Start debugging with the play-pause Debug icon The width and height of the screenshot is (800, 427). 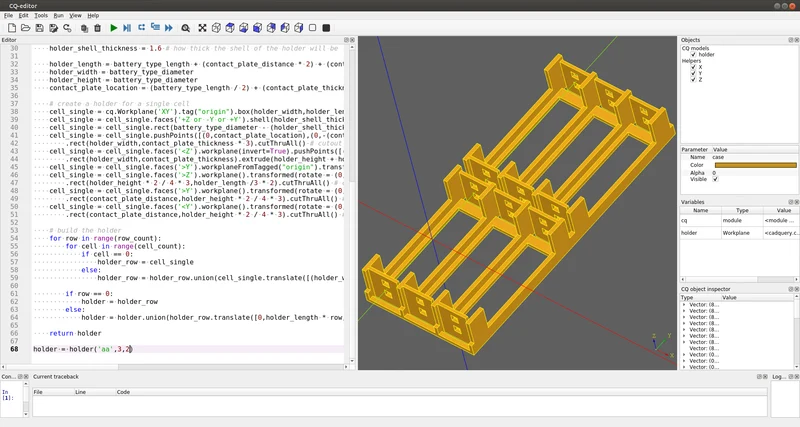(x=127, y=28)
